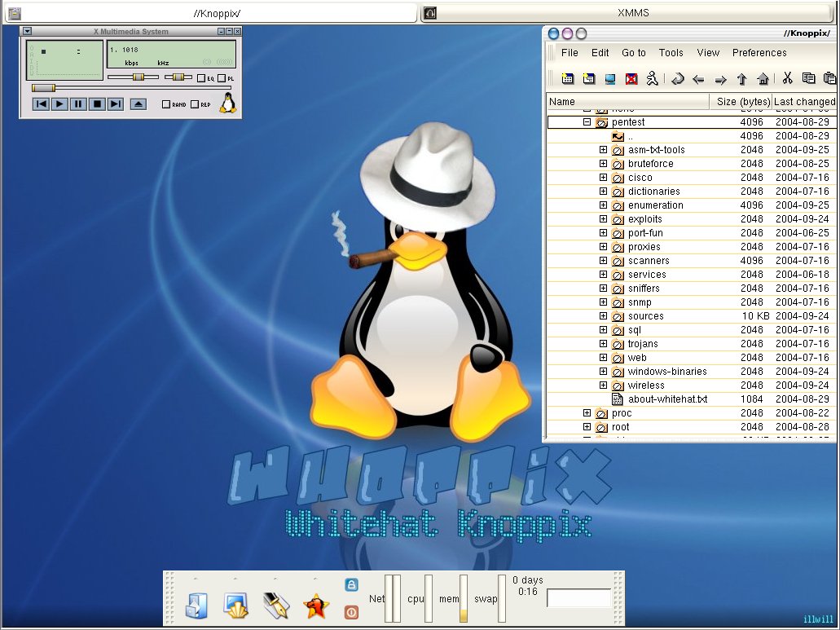Image resolution: width=840 pixels, height=630 pixels.
Task: Collapse the pentest folder tree node
Action: click(587, 122)
